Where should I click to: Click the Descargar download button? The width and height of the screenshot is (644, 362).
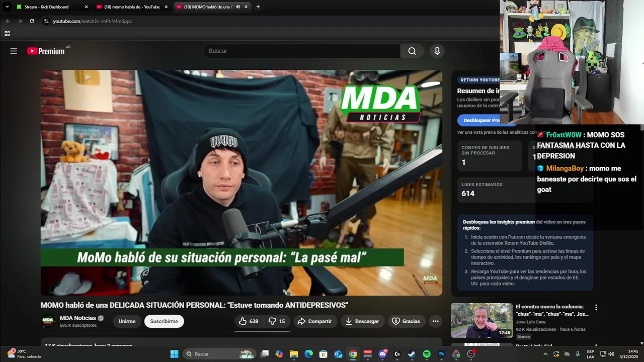pyautogui.click(x=362, y=321)
